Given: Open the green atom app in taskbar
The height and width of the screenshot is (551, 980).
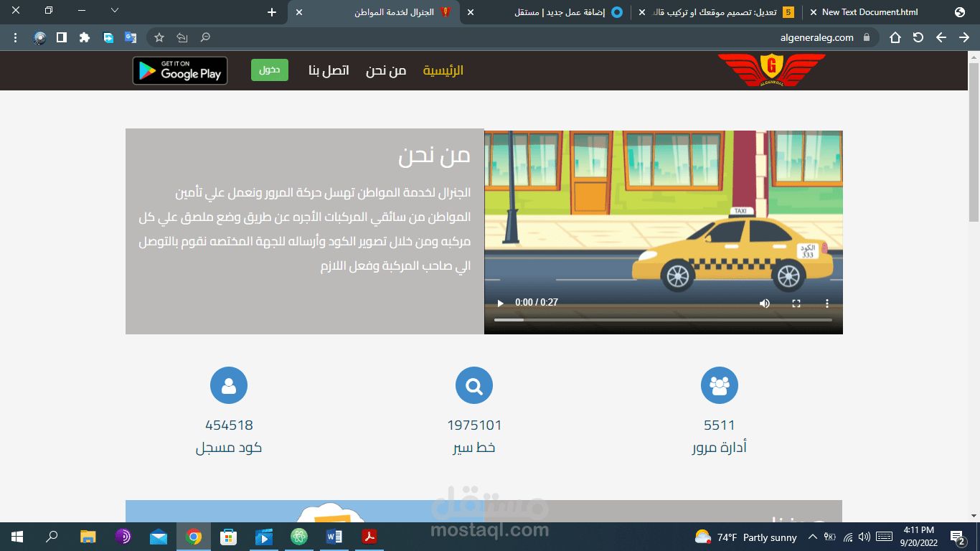Looking at the screenshot, I should coord(298,537).
